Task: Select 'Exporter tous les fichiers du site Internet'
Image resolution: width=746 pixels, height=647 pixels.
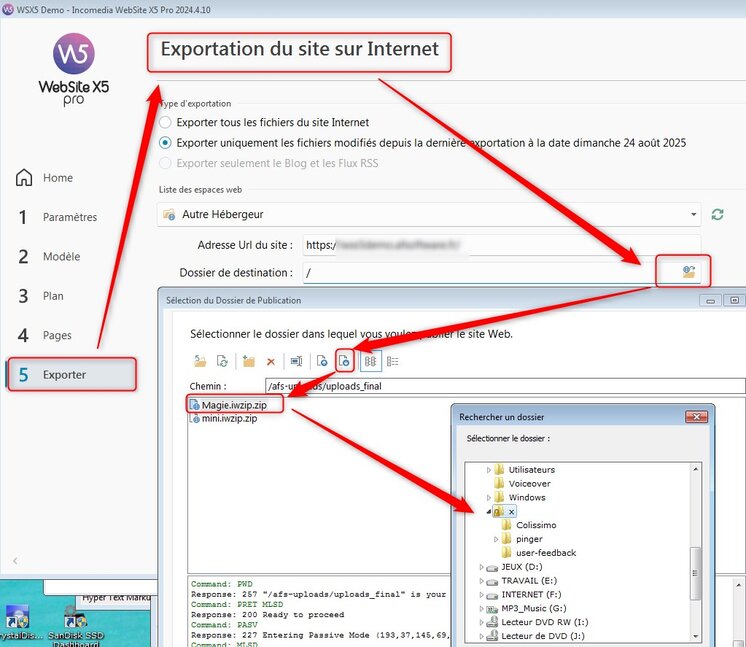Action: pos(167,122)
